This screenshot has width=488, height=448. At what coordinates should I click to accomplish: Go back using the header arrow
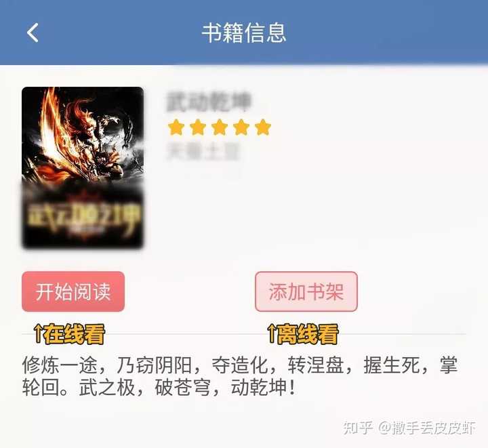coord(33,33)
